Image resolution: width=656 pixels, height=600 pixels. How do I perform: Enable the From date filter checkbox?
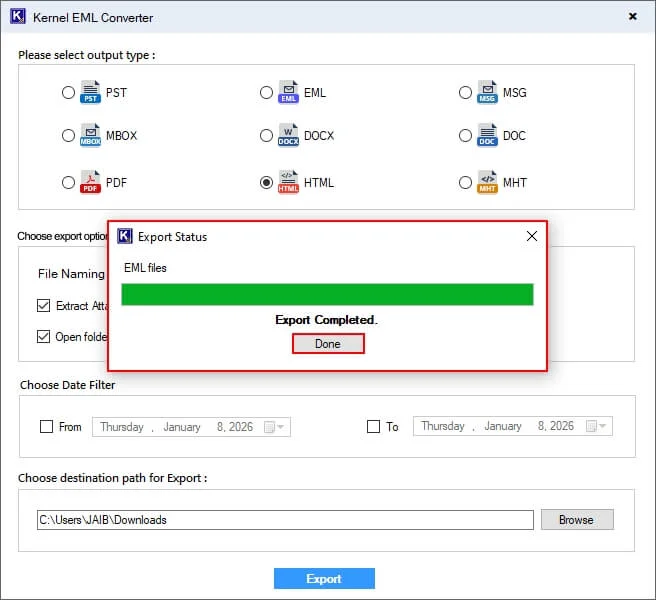(x=46, y=427)
